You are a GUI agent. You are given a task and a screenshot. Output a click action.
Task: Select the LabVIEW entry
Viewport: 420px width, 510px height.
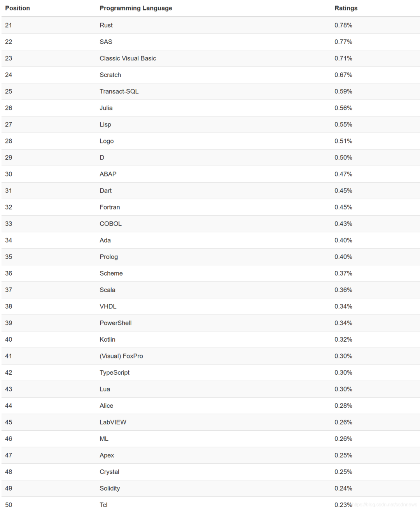pyautogui.click(x=113, y=422)
